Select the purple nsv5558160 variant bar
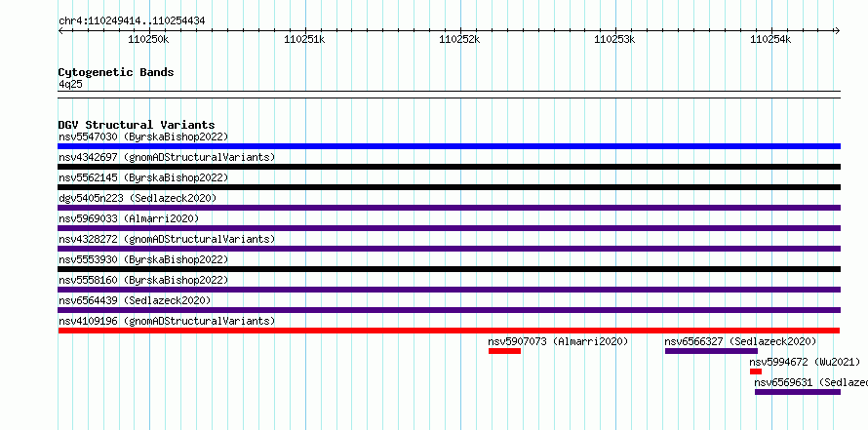 [x=449, y=290]
